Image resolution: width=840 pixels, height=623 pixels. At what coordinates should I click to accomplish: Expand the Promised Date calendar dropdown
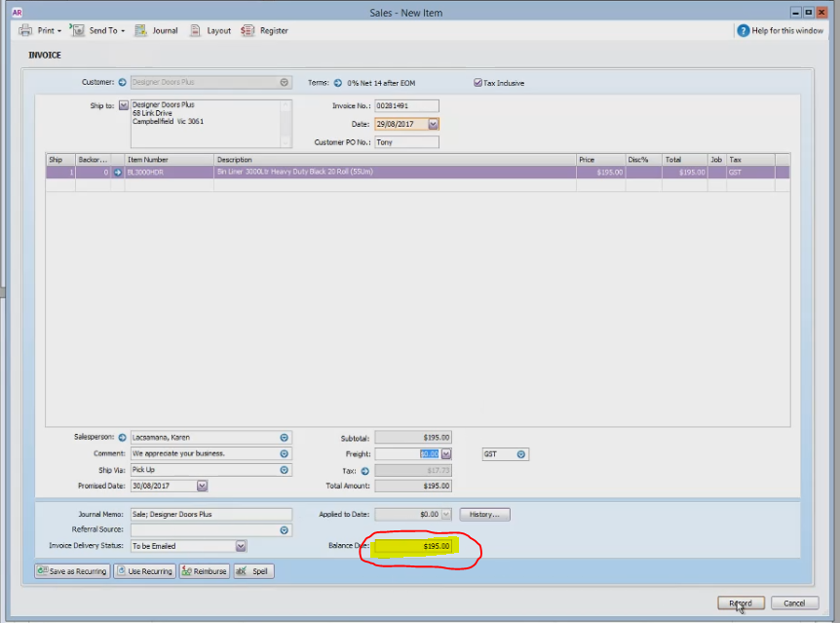(x=202, y=486)
